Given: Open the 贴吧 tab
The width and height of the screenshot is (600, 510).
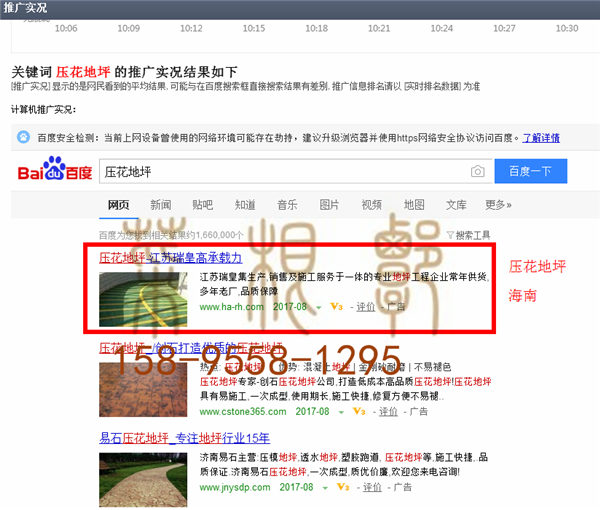Looking at the screenshot, I should (202, 205).
